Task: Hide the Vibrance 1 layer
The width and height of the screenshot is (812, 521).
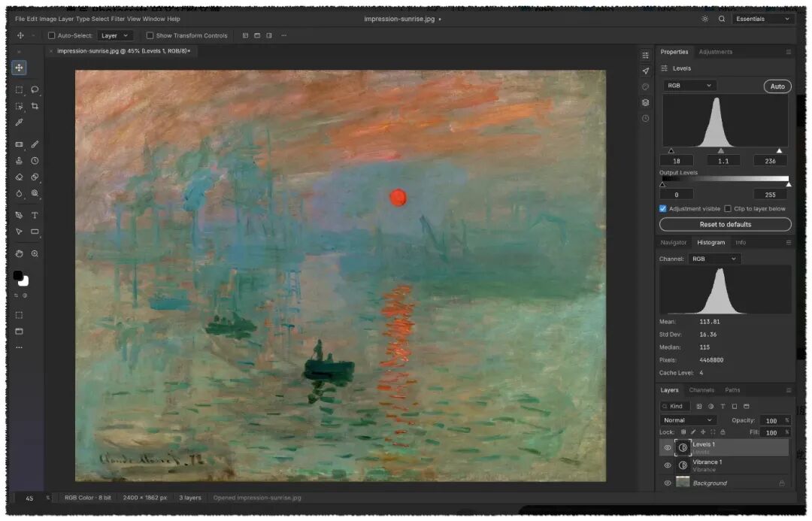Action: point(668,465)
